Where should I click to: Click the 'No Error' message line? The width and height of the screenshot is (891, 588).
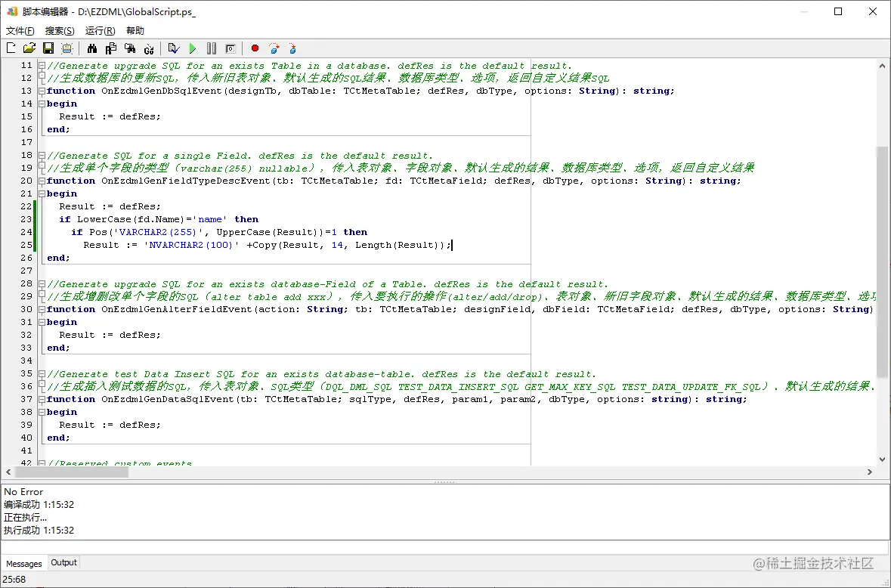coord(23,492)
